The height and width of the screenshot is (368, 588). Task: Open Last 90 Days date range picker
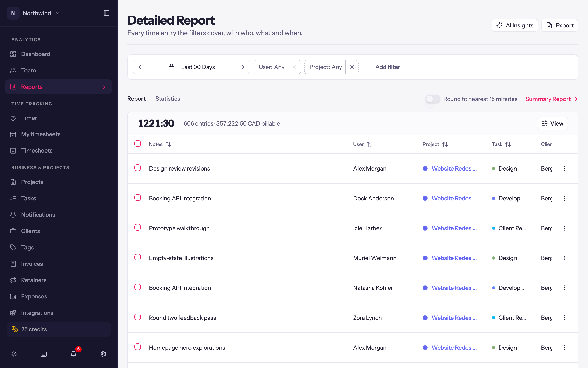coord(192,67)
